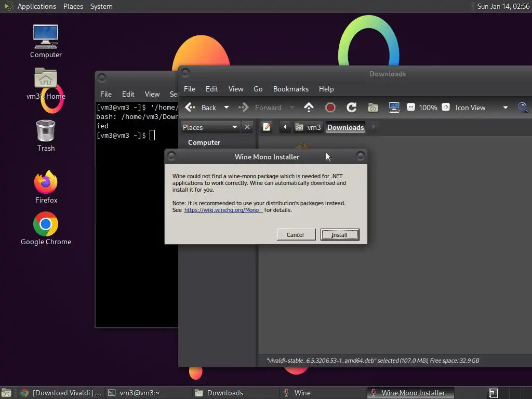Click the Wine Mono Installer title bar
The image size is (532, 399).
pos(267,157)
